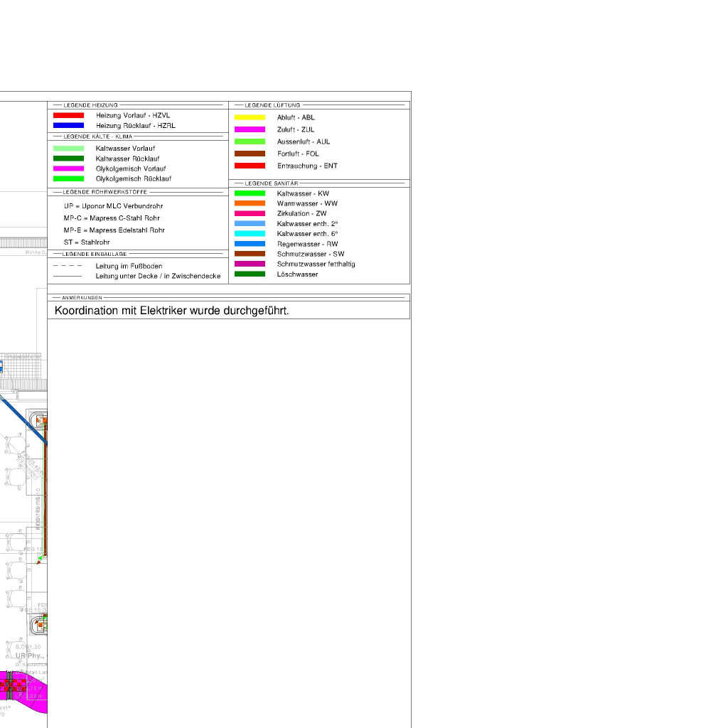This screenshot has width=728, height=728.
Task: Click the red Heizung Vorlauf HZVL swatch
Action: point(68,115)
